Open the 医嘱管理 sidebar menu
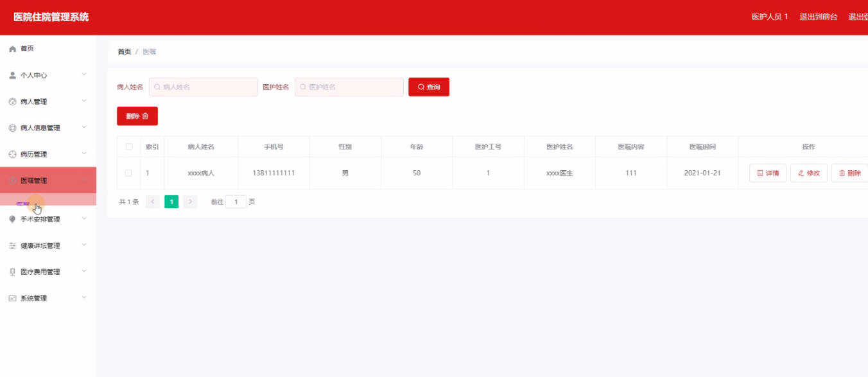 point(48,180)
